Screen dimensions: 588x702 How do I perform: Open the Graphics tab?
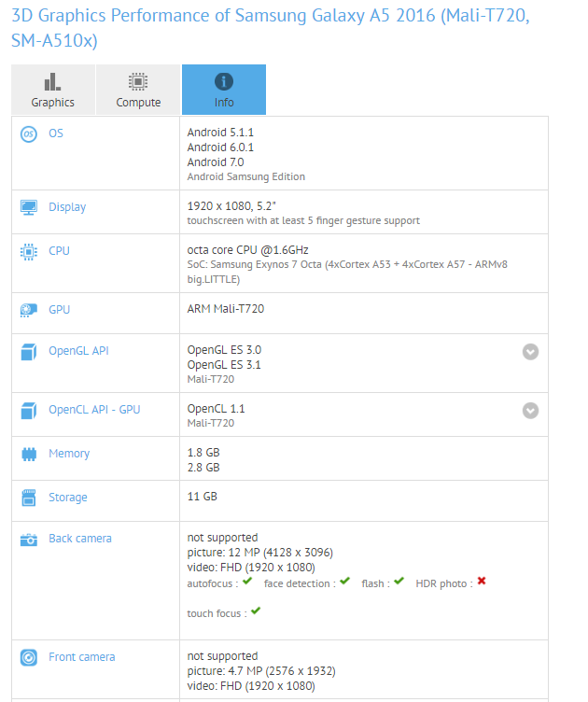tap(53, 90)
